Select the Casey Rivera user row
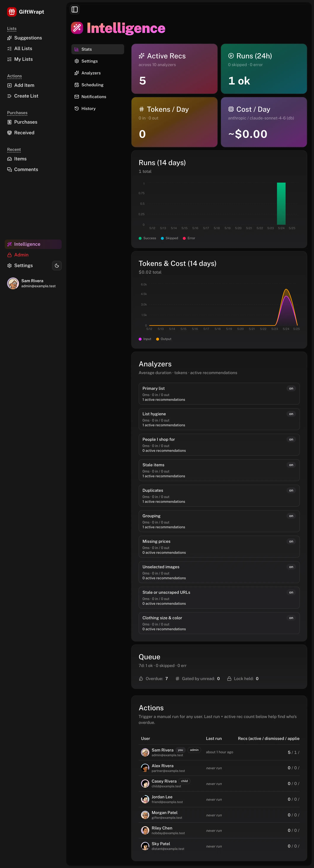The image size is (314, 868). coord(219,783)
